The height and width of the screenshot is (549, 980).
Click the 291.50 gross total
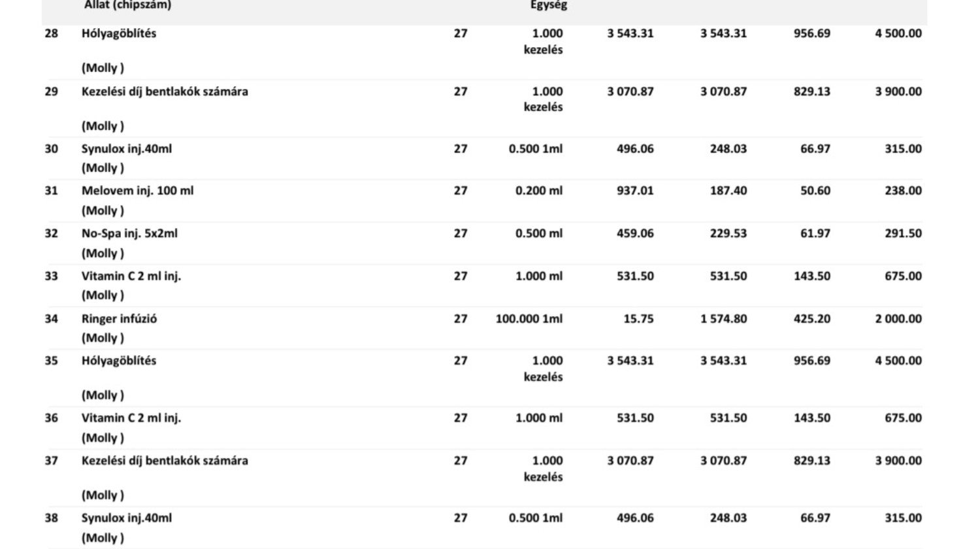904,233
